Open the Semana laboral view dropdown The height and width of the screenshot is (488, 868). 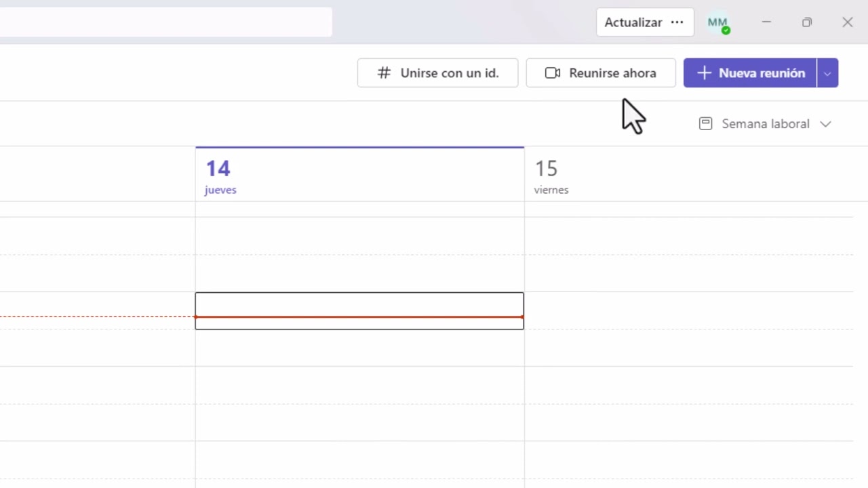click(x=765, y=124)
